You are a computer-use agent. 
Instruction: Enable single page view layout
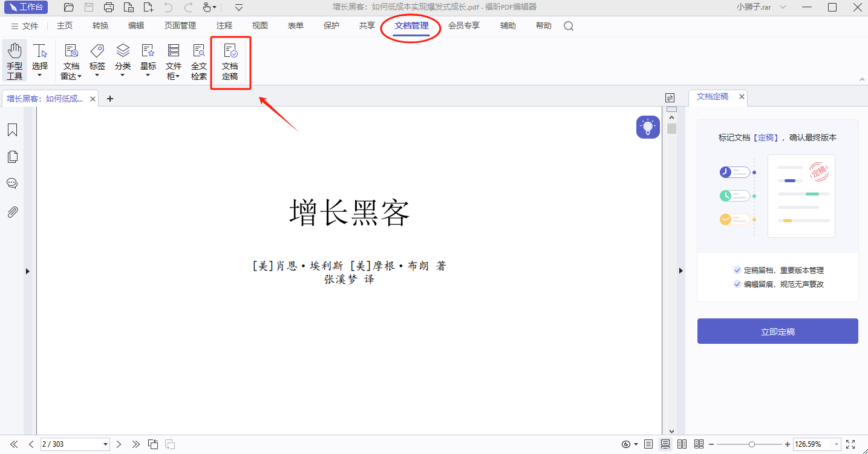click(x=648, y=444)
